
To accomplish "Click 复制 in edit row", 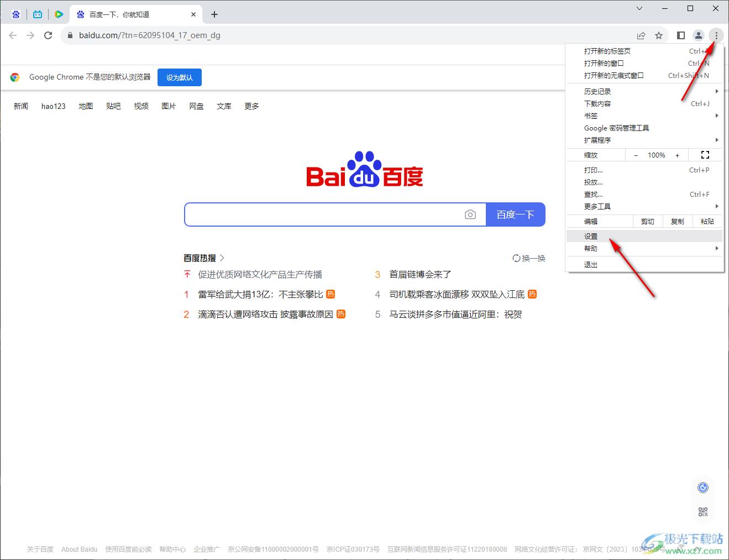I will point(678,221).
